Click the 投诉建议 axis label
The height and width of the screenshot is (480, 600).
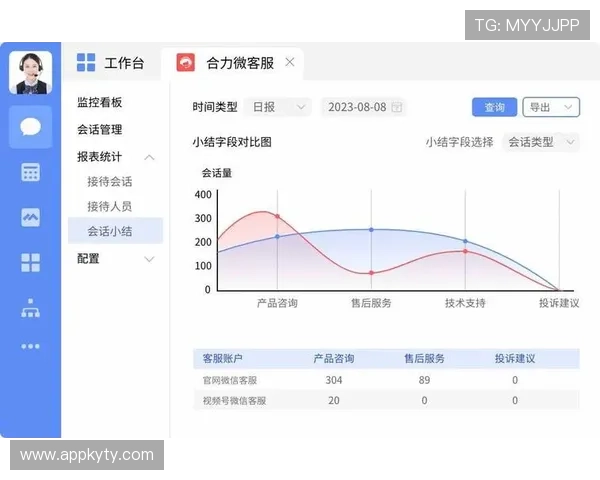559,303
